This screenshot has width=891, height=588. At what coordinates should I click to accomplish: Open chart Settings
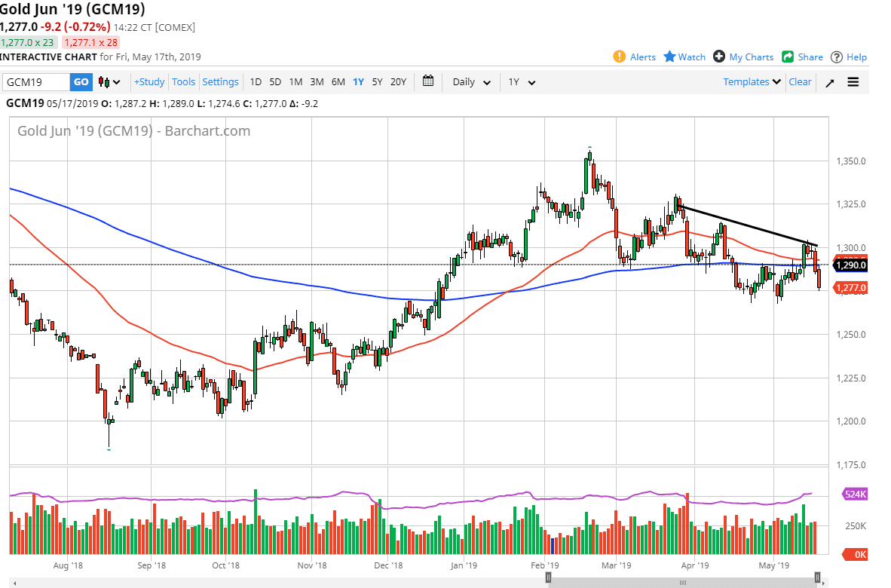(x=220, y=81)
